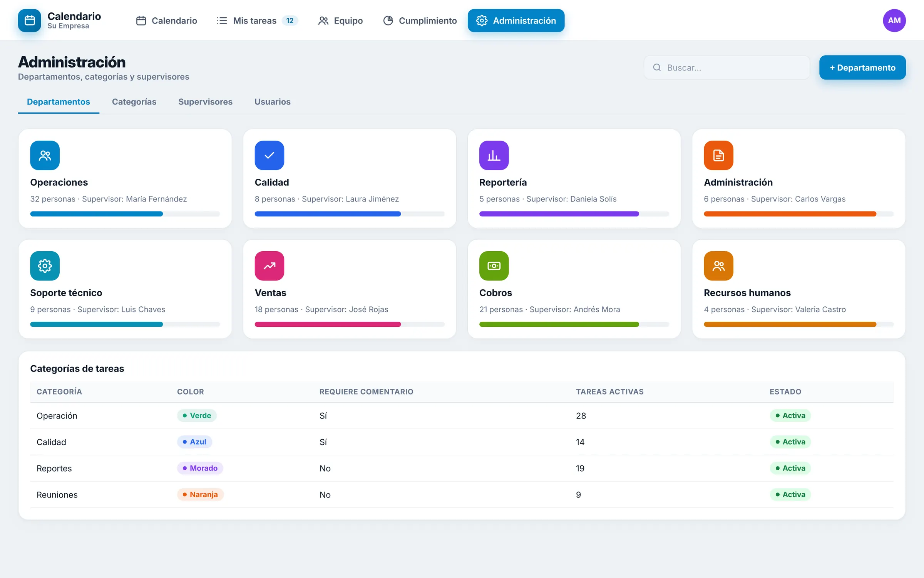Click the Activa status in Reuniones row
This screenshot has width=924, height=578.
[790, 494]
